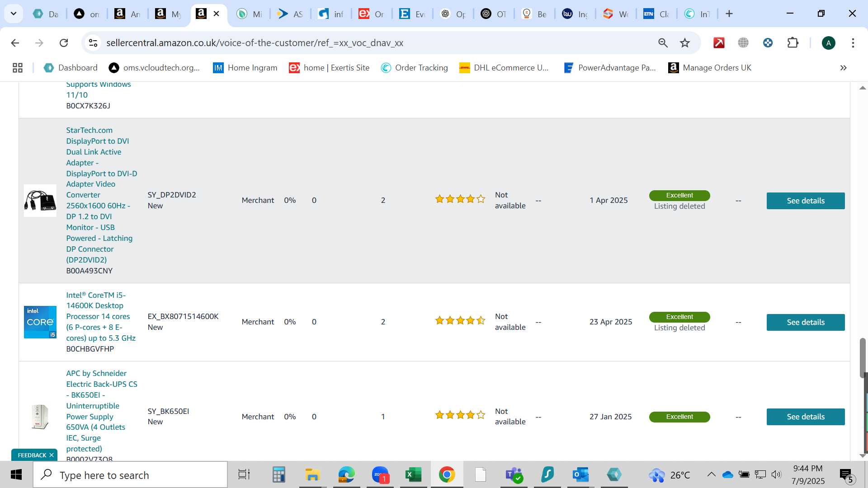
Task: Switch to the 'We' tab
Action: pos(615,14)
